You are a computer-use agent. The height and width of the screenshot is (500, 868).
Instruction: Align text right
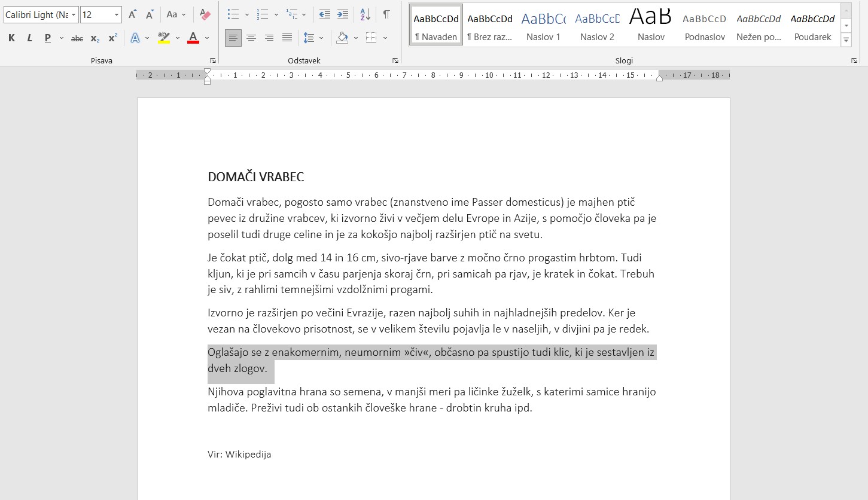[269, 38]
